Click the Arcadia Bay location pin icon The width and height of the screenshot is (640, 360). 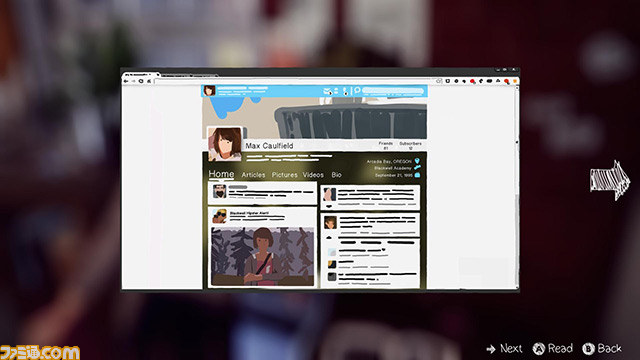click(x=417, y=161)
